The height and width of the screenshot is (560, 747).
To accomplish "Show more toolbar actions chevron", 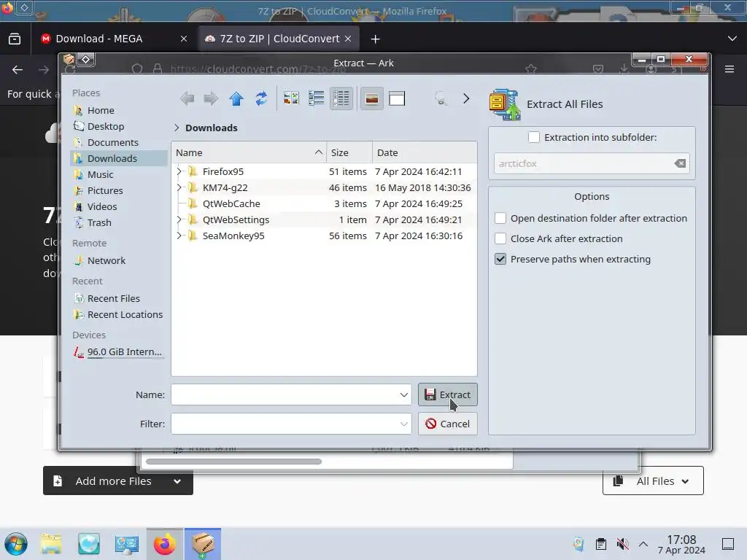I will (466, 98).
